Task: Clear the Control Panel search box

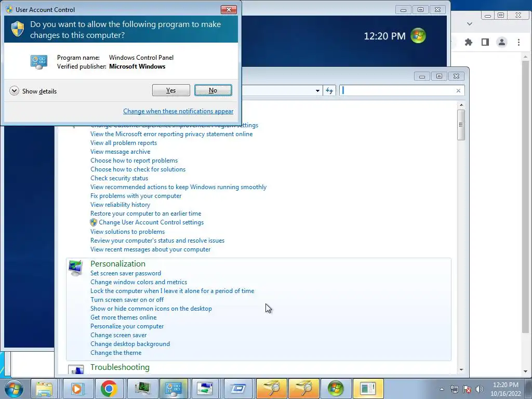Action: tap(458, 90)
